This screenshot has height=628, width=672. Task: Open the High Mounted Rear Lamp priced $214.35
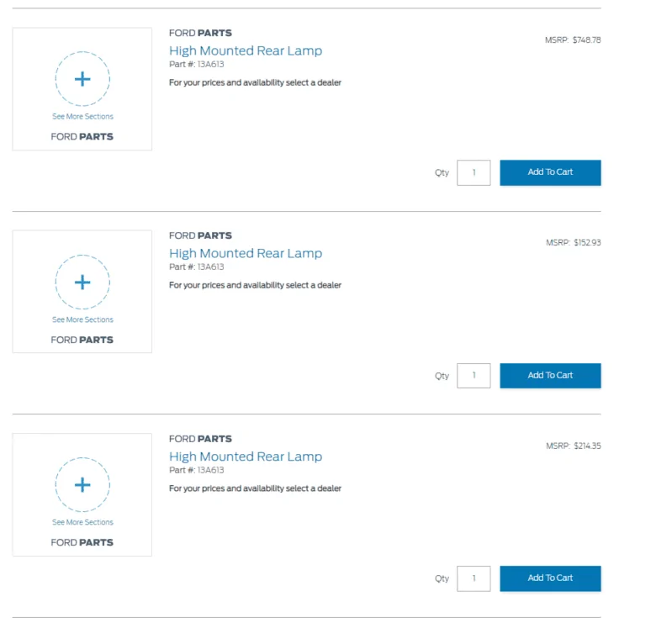246,456
